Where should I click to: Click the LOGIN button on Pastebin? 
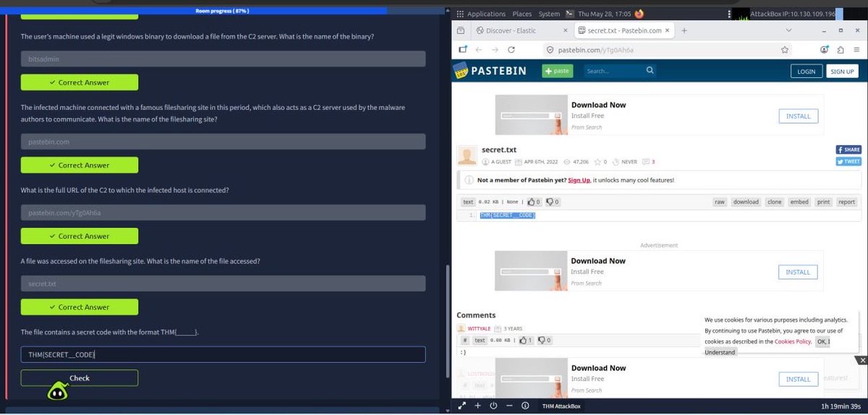point(806,71)
